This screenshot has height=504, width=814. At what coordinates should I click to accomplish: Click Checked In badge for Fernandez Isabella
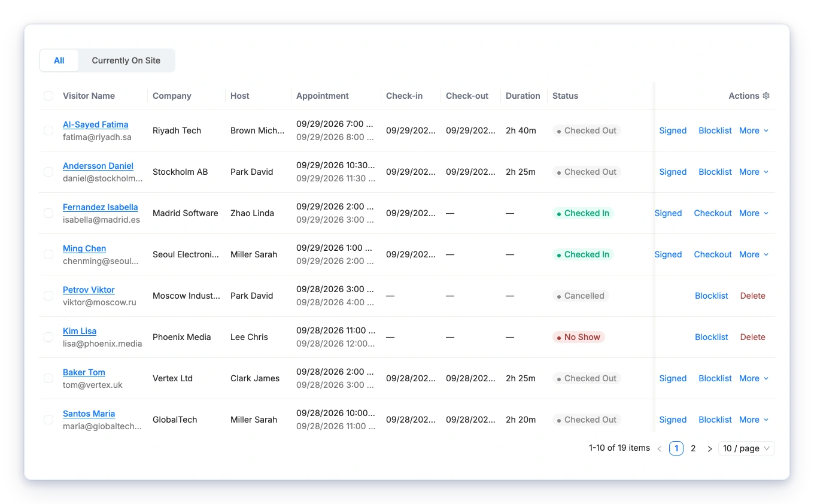pyautogui.click(x=583, y=213)
